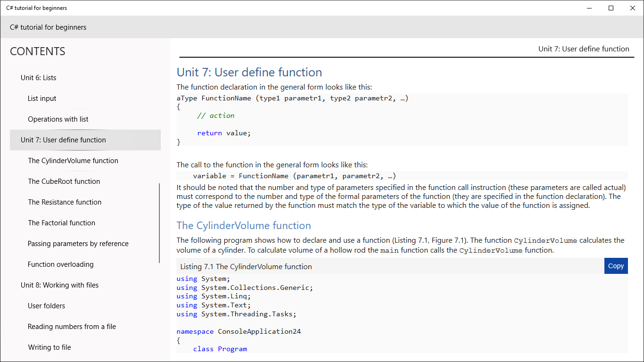
Task: Maximize the tutorial window
Action: [611, 8]
